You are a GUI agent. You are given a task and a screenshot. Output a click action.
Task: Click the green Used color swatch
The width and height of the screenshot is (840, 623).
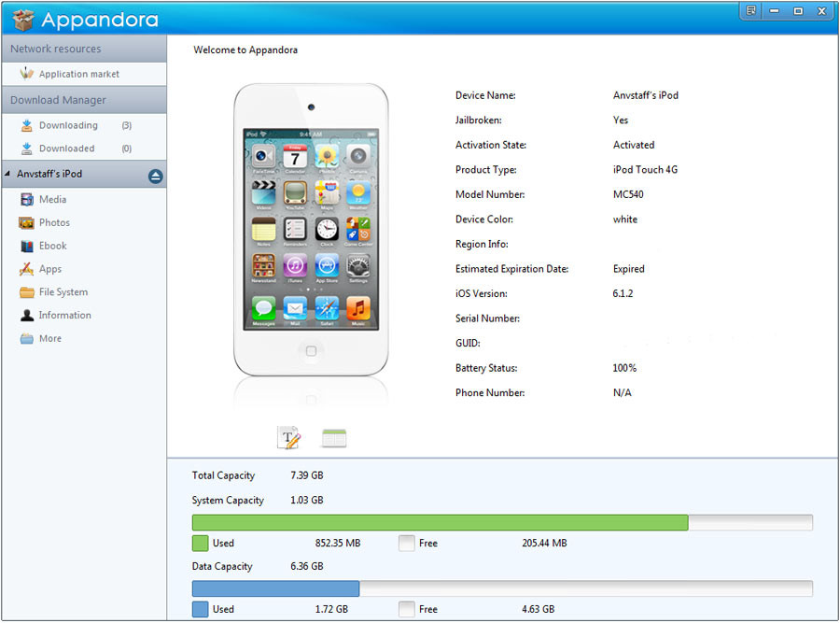pos(200,543)
